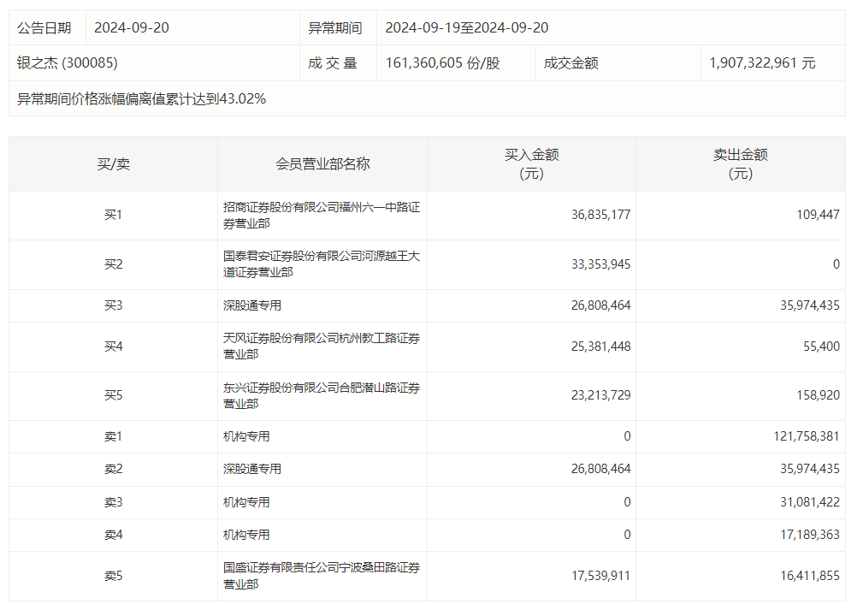
Task: Select buy amount 33,353,945
Action: 600,264
